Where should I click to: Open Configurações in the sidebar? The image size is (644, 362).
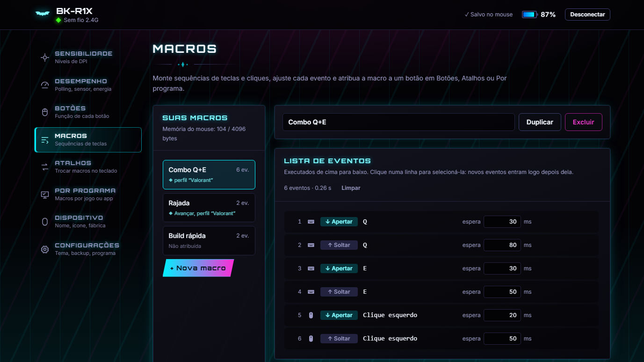tap(88, 249)
